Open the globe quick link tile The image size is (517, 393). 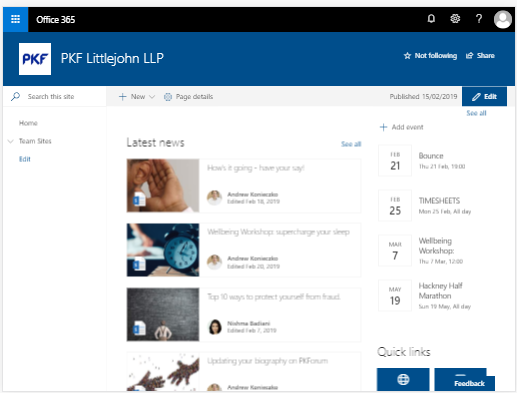tap(403, 379)
